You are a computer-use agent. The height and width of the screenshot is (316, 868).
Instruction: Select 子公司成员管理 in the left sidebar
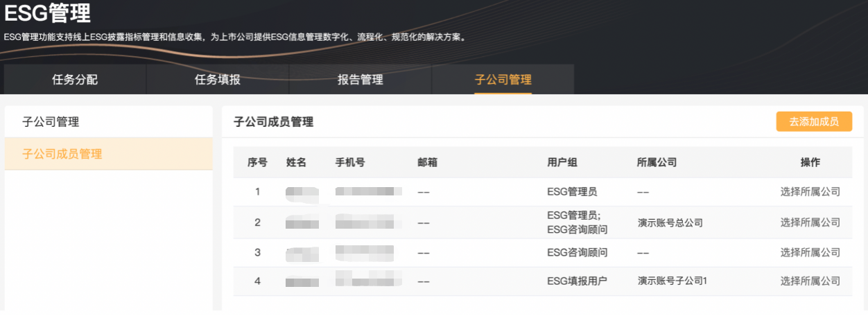pos(62,154)
